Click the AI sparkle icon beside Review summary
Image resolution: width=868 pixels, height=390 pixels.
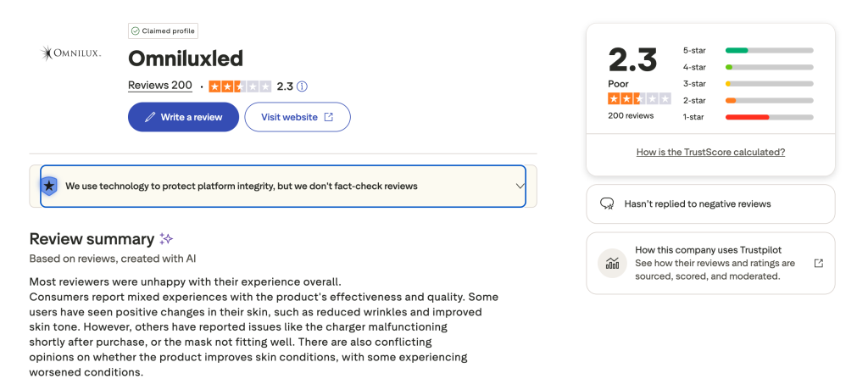[x=166, y=239]
